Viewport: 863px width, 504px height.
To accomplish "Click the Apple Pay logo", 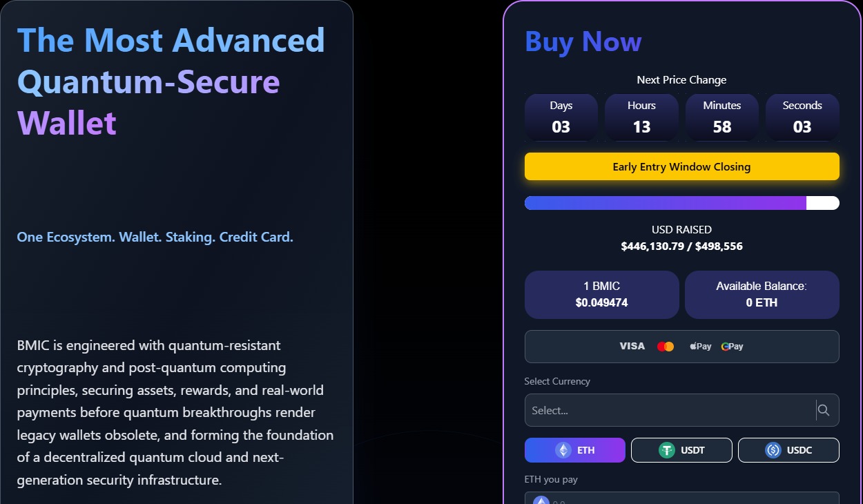I will pos(700,347).
